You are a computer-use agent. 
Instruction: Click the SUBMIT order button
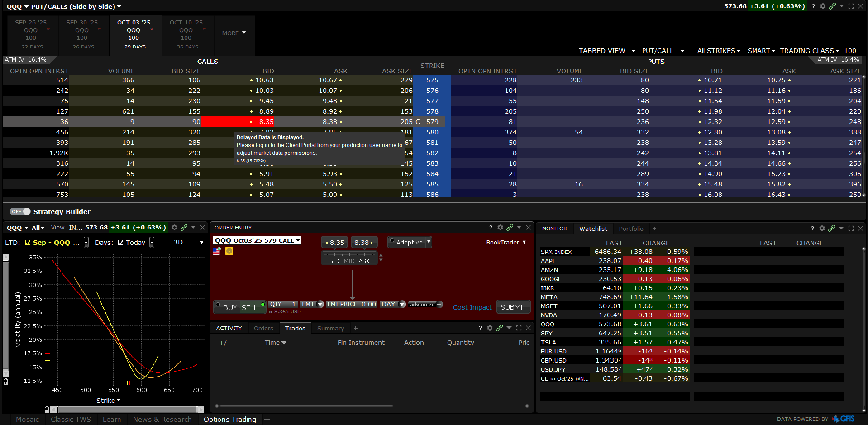[513, 307]
